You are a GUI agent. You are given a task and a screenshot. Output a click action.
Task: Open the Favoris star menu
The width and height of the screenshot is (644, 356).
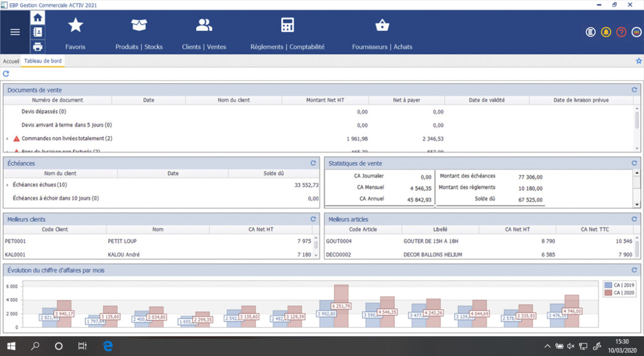(x=75, y=24)
